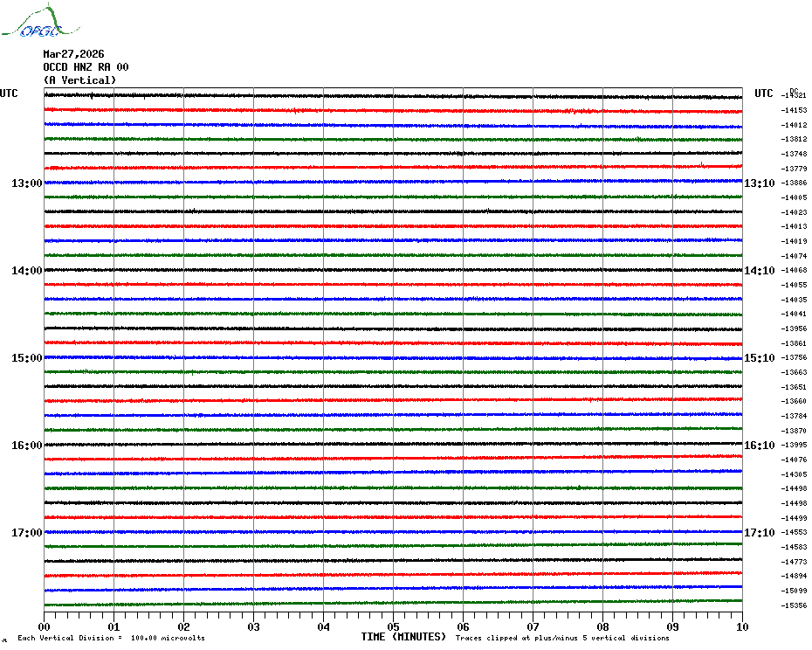Select the 15:00 hour marker on the left
The height and width of the screenshot is (650, 812).
pos(26,358)
